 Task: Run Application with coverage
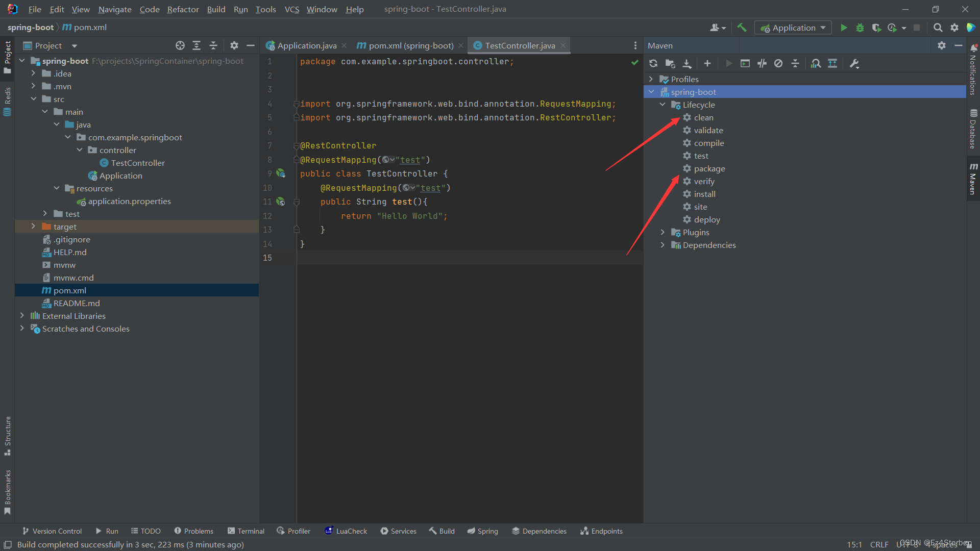pyautogui.click(x=876, y=28)
